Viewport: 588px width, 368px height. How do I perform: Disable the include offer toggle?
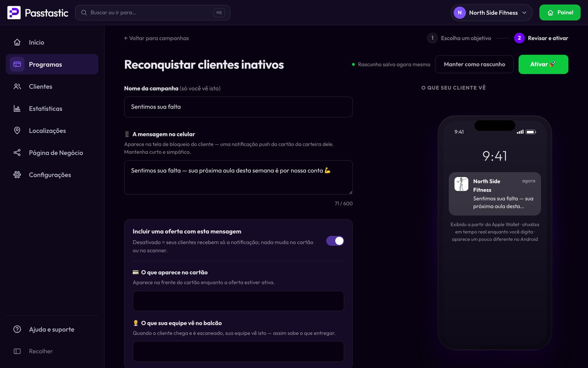pos(335,241)
